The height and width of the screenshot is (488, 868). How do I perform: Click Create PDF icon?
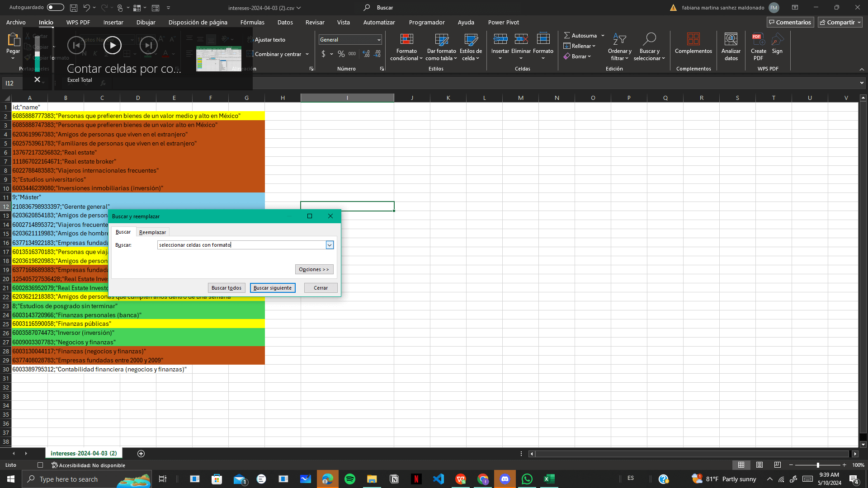click(x=758, y=40)
